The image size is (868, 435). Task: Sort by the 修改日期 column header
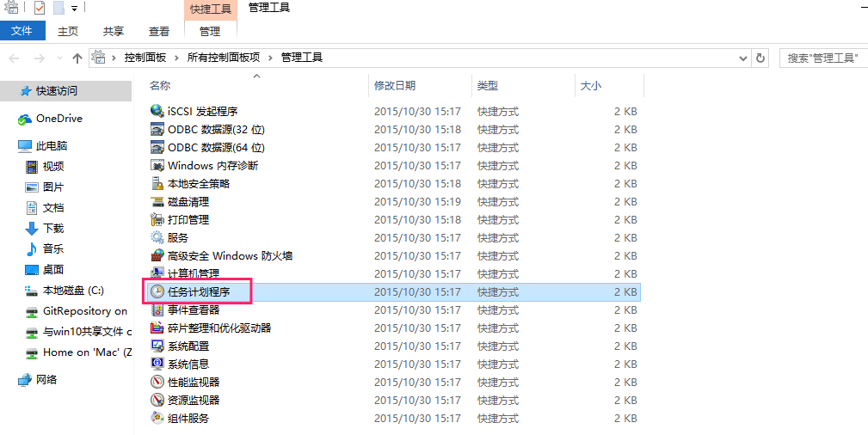(395, 85)
